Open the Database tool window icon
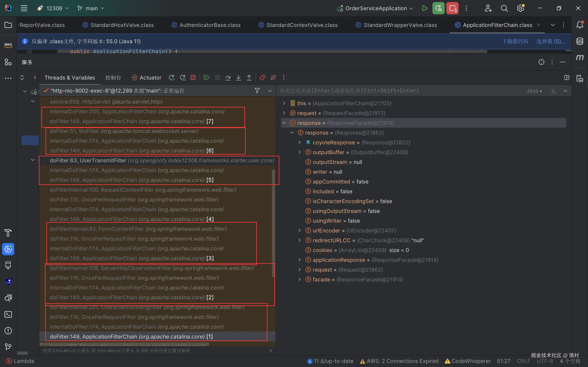This screenshot has height=367, width=588. click(580, 41)
